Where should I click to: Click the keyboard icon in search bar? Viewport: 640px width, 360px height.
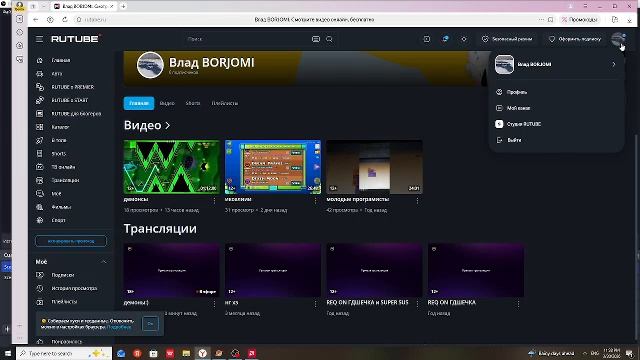coord(316,39)
